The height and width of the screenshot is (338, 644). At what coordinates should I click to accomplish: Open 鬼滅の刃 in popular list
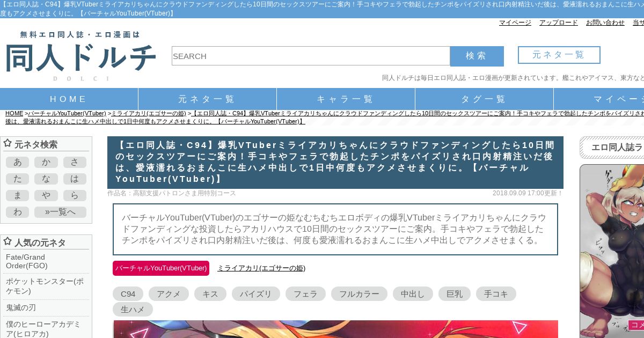pyautogui.click(x=47, y=307)
